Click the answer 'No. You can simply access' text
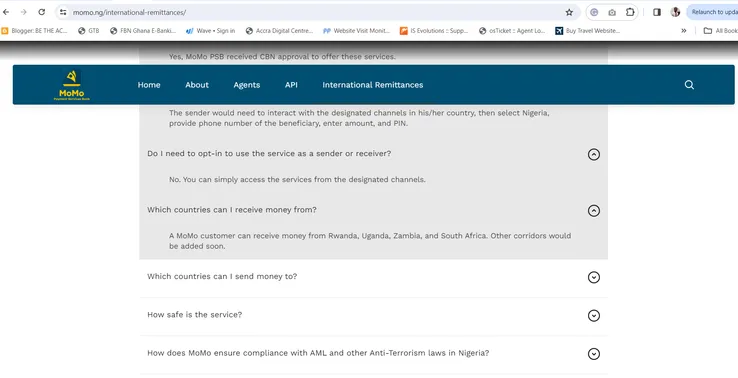This screenshot has height=378, width=738. (x=297, y=179)
